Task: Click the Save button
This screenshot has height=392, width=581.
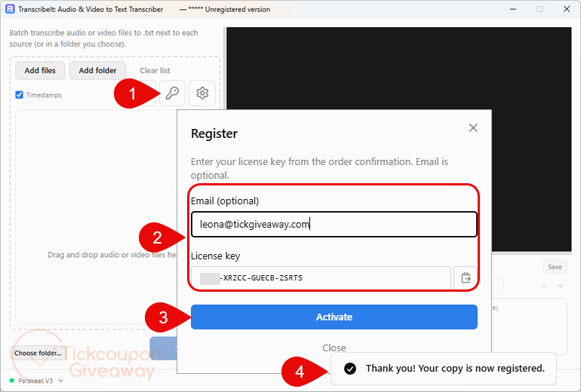Action: [555, 267]
